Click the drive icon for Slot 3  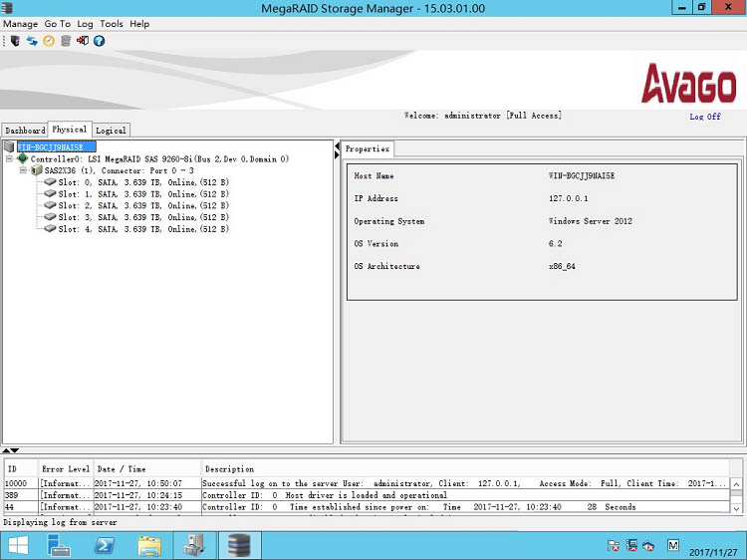click(x=50, y=217)
